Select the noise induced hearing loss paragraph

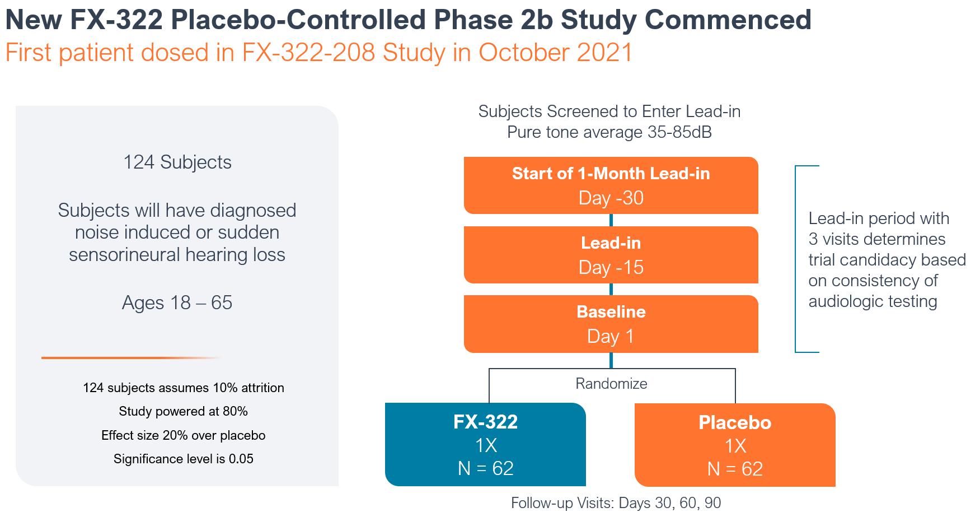(177, 232)
